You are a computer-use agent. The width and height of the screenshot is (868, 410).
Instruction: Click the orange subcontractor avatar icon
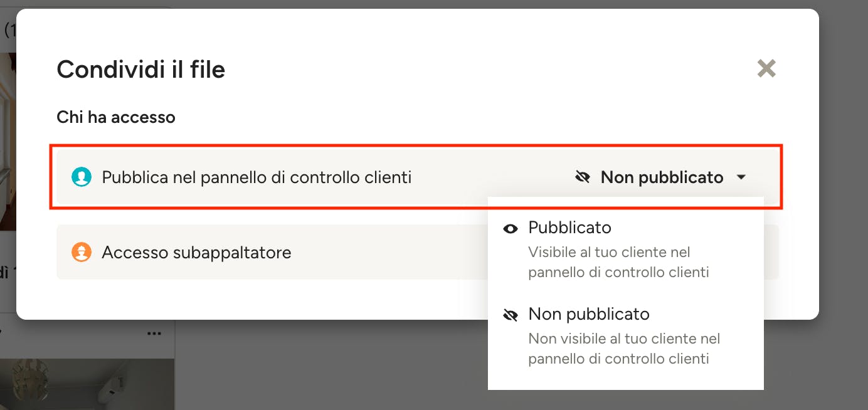[82, 253]
